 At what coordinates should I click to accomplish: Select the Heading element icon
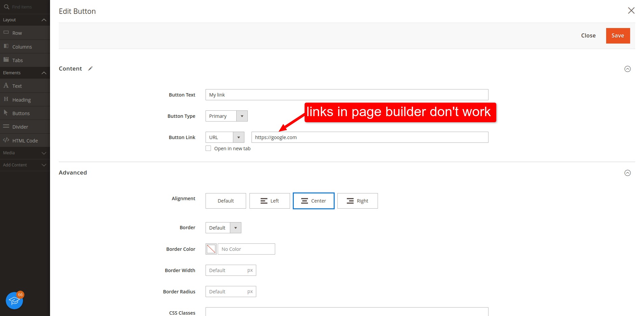[6, 99]
